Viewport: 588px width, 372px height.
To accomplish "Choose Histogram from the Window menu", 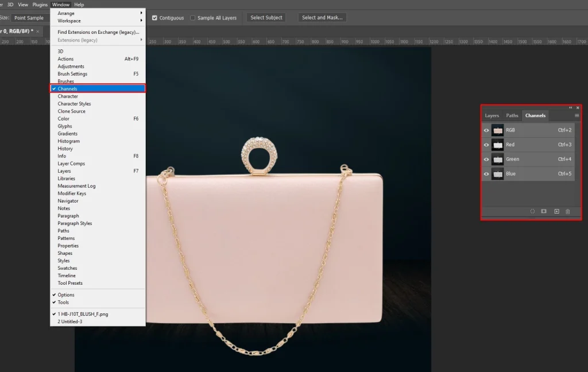I will [x=69, y=141].
